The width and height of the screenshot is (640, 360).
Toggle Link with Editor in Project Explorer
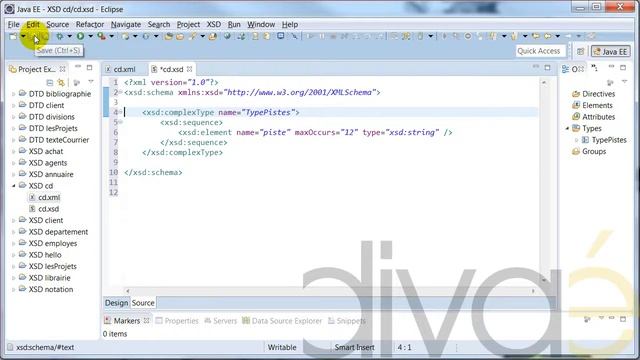click(x=61, y=82)
